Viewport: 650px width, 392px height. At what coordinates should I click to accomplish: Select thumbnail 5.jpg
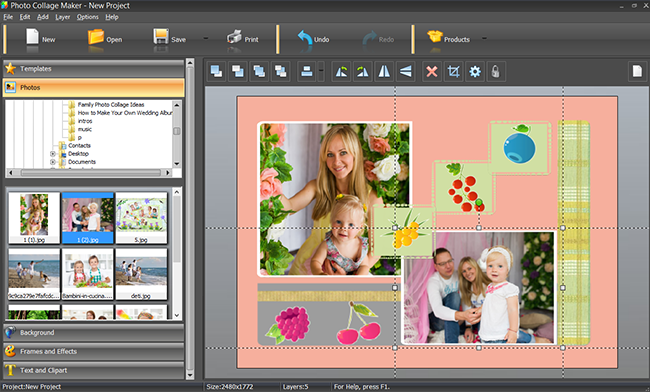pos(141,218)
